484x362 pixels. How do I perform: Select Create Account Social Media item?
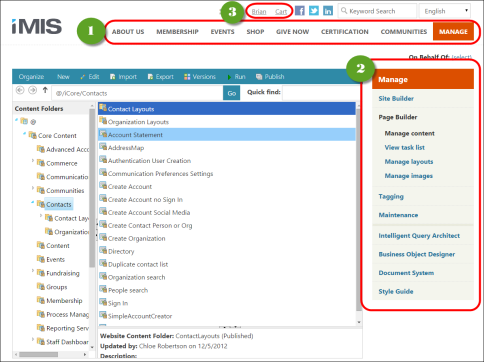[227, 213]
